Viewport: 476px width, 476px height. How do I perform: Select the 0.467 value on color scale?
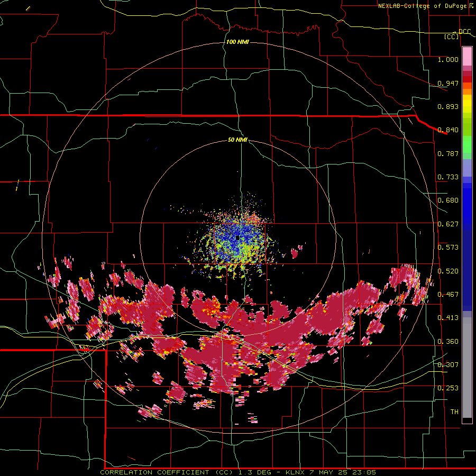[x=448, y=295]
